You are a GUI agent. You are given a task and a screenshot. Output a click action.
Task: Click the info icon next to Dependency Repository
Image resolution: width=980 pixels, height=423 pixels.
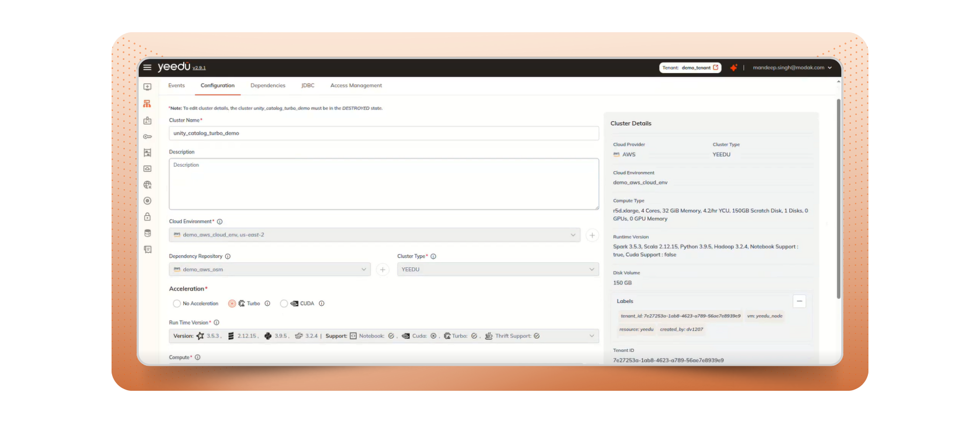click(x=228, y=256)
